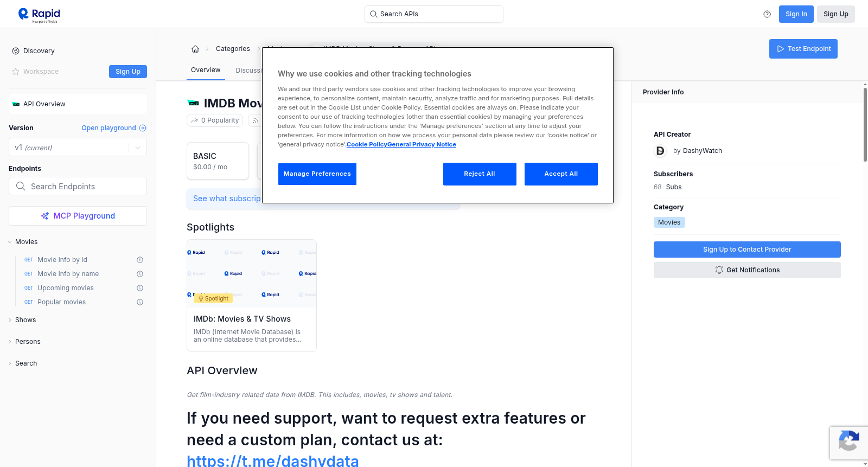868x467 pixels.
Task: Select the BASIC pricing plan card
Action: [x=218, y=161]
